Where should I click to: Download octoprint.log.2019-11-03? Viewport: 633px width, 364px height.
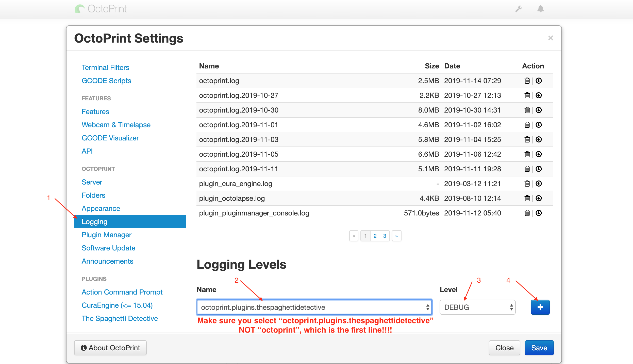pyautogui.click(x=539, y=139)
